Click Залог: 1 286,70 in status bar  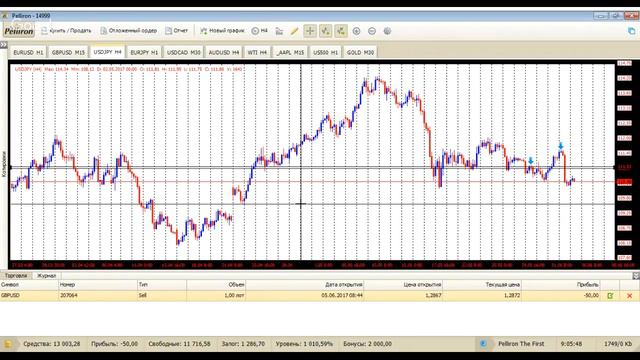(243, 344)
